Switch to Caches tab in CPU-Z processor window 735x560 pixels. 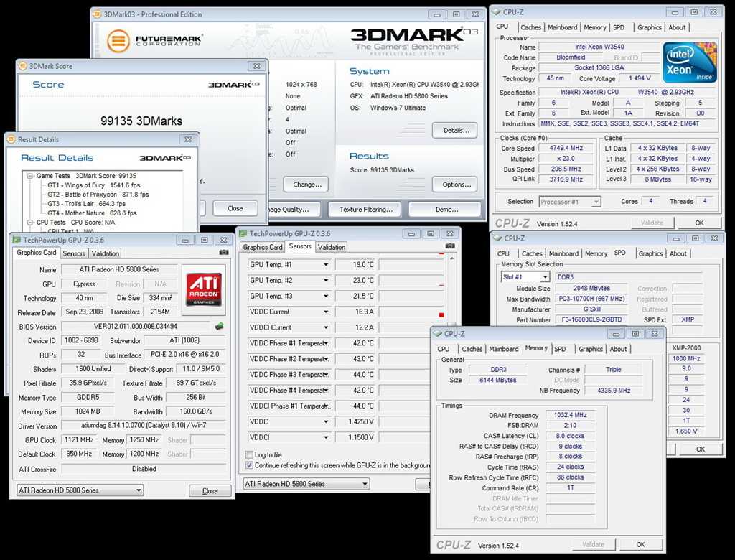click(530, 27)
